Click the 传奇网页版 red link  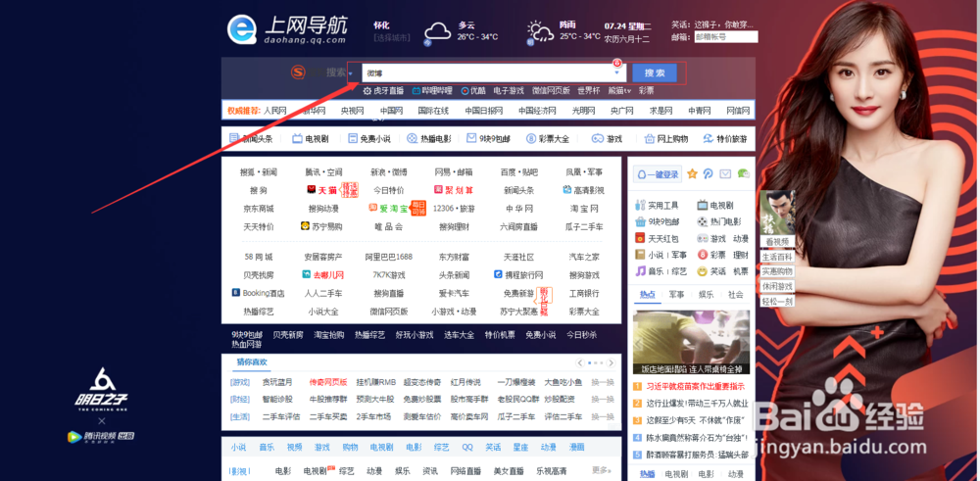point(328,382)
